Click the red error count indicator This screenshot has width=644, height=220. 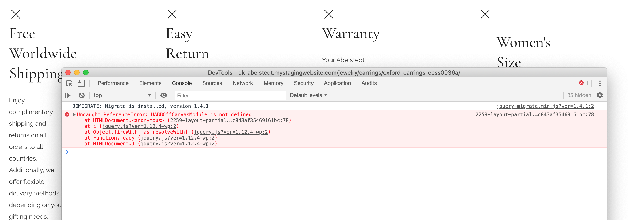[x=583, y=83]
